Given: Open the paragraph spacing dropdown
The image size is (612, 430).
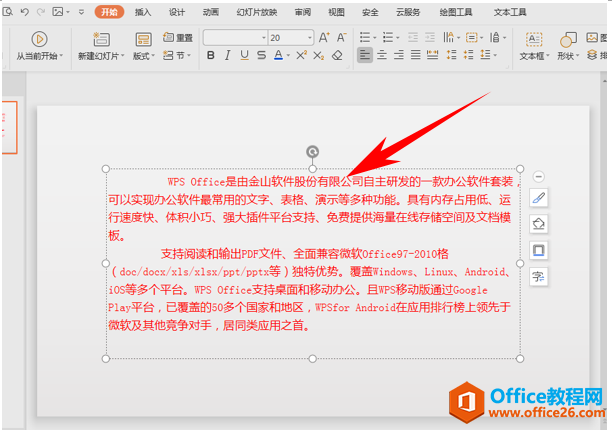Looking at the screenshot, I should [488, 55].
